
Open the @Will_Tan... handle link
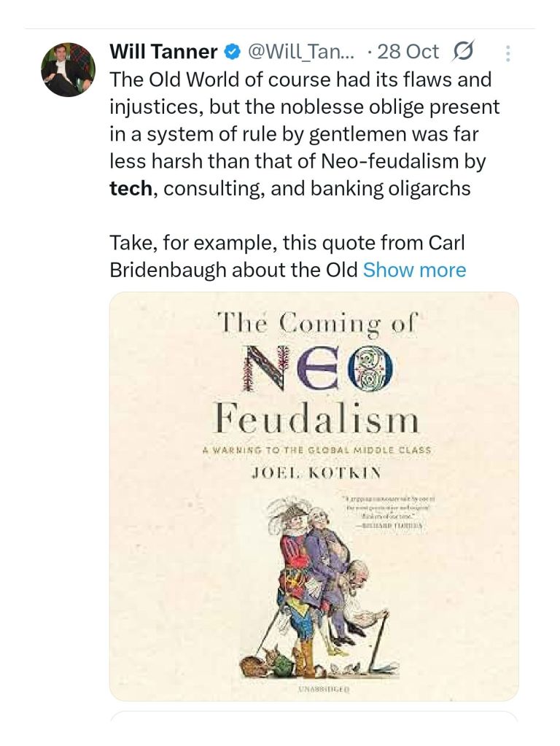(302, 52)
